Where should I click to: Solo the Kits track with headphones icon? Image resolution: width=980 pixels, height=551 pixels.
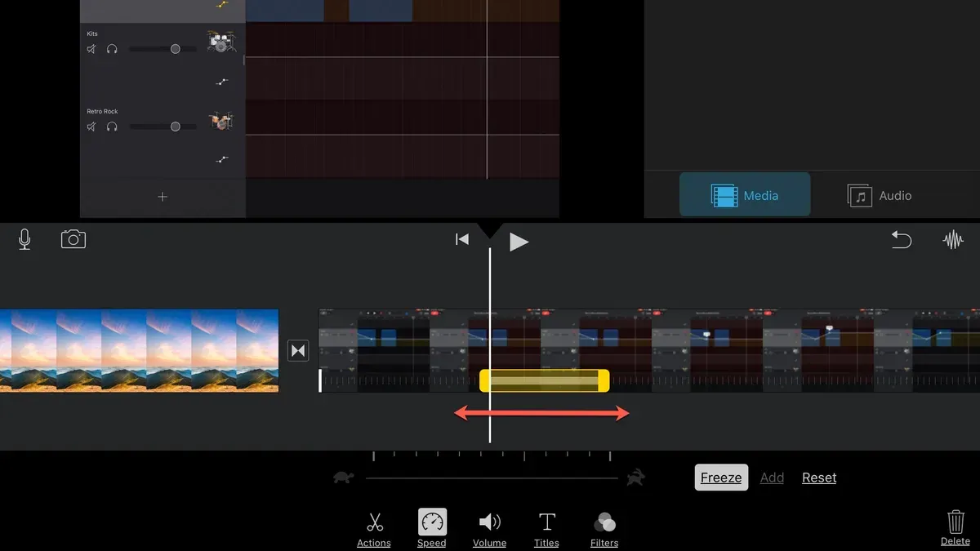coord(112,49)
